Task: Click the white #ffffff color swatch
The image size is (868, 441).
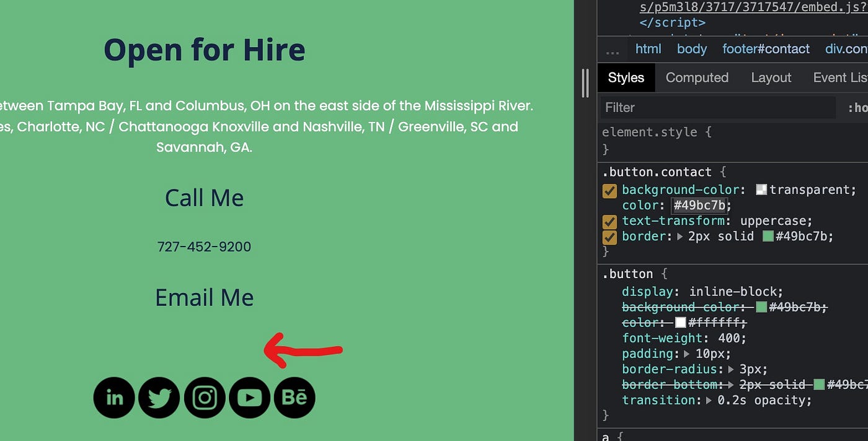Action: click(681, 323)
